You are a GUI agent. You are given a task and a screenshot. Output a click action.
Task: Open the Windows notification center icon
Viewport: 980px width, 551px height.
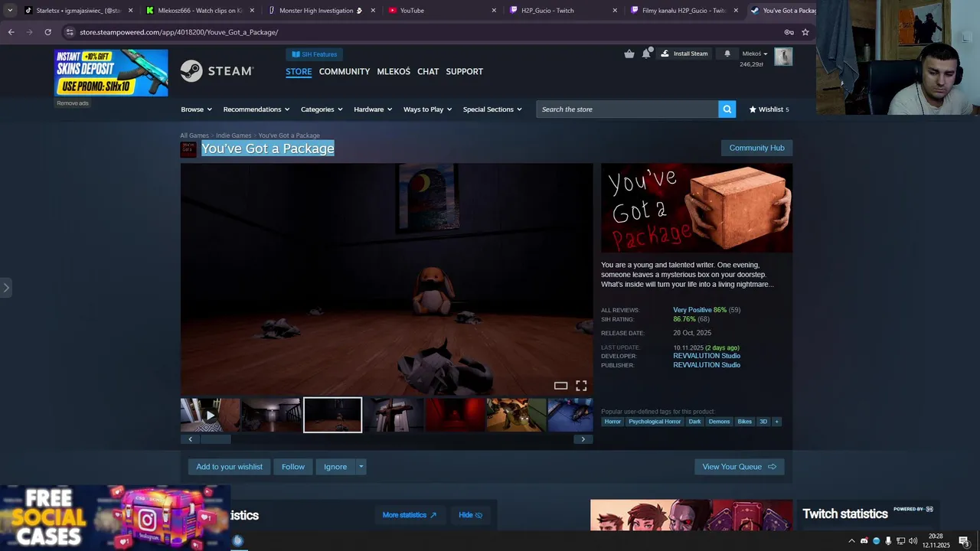pyautogui.click(x=964, y=541)
